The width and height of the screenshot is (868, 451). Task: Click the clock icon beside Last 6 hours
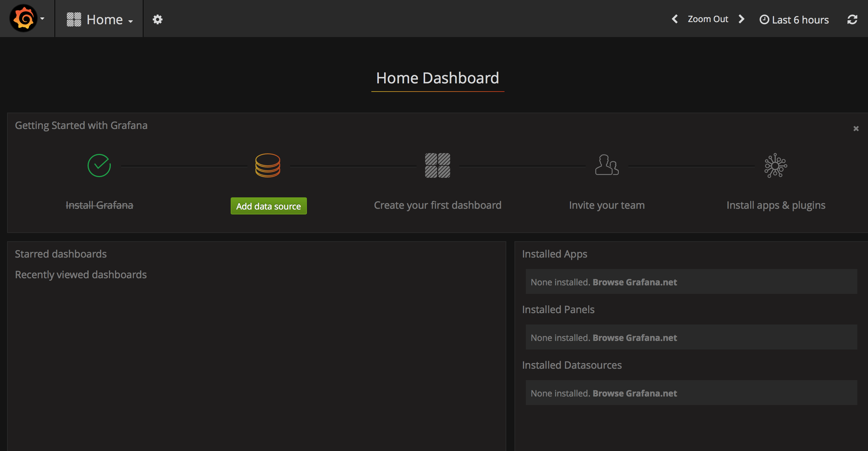coord(764,20)
